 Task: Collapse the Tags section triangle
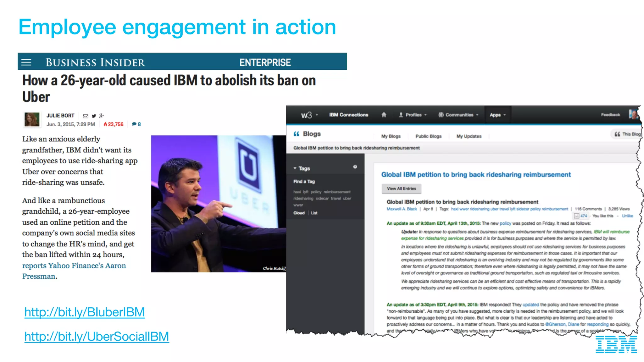[295, 168]
